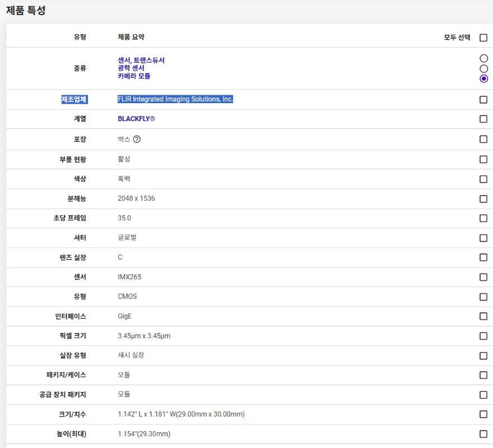The height and width of the screenshot is (448, 493).
Task: Select the 카메라 모듈 radio button
Action: click(483, 78)
